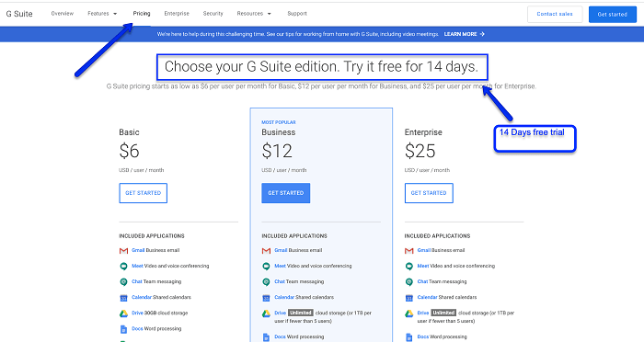
Task: Click the arrow icon after LEARN MORE
Action: click(x=482, y=34)
